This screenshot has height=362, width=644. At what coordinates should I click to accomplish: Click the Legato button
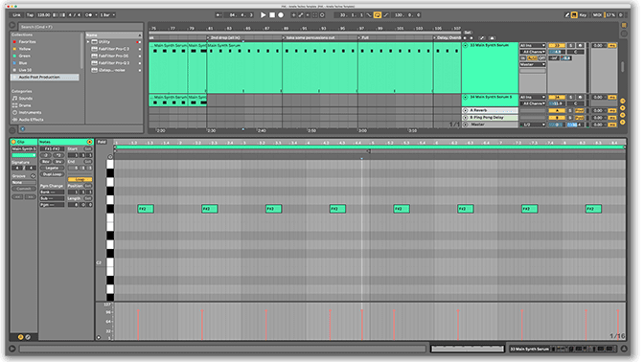(52, 168)
